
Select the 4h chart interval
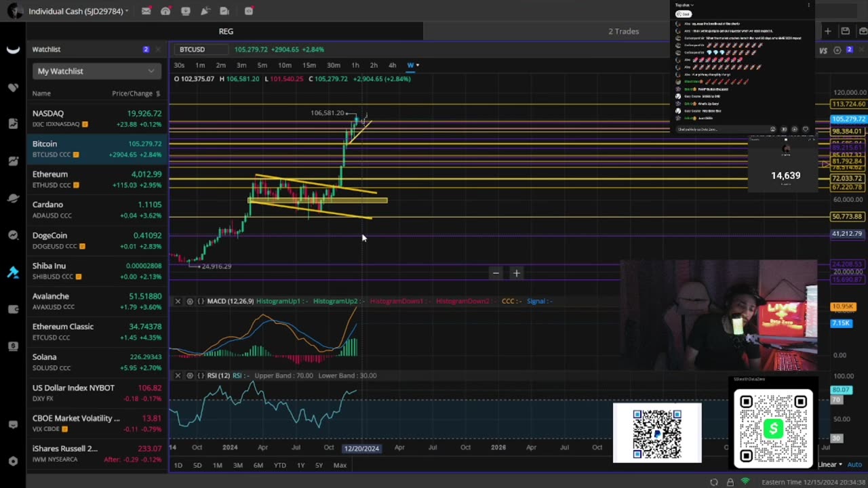point(392,65)
